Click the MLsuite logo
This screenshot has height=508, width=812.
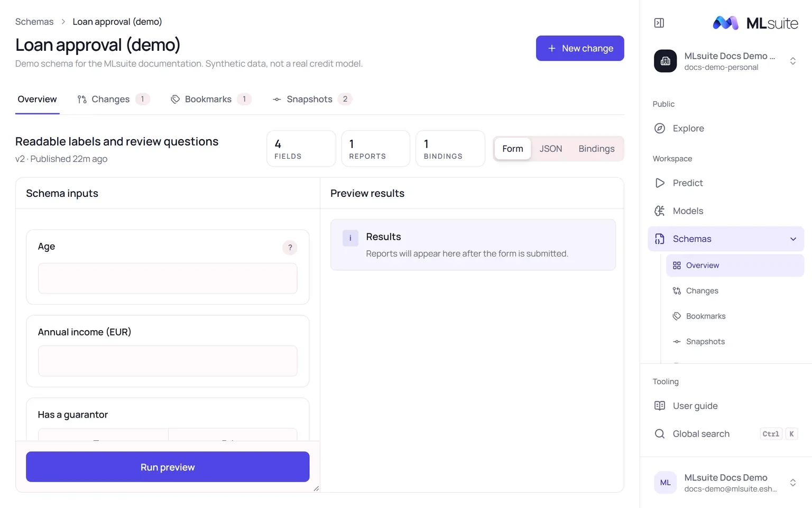pyautogui.click(x=755, y=23)
